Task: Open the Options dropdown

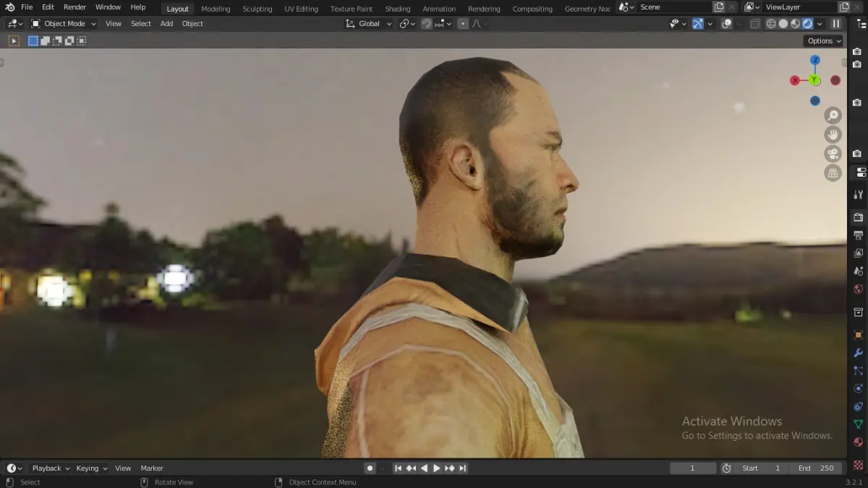Action: point(824,41)
